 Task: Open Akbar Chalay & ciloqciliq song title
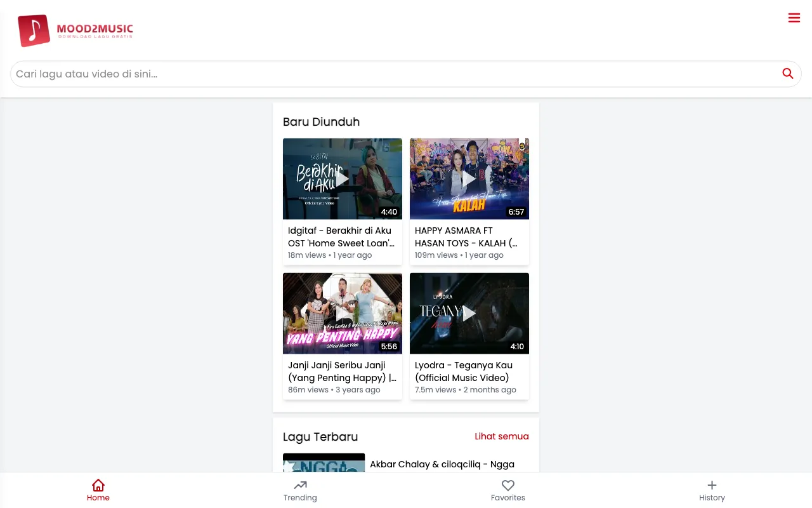442,464
